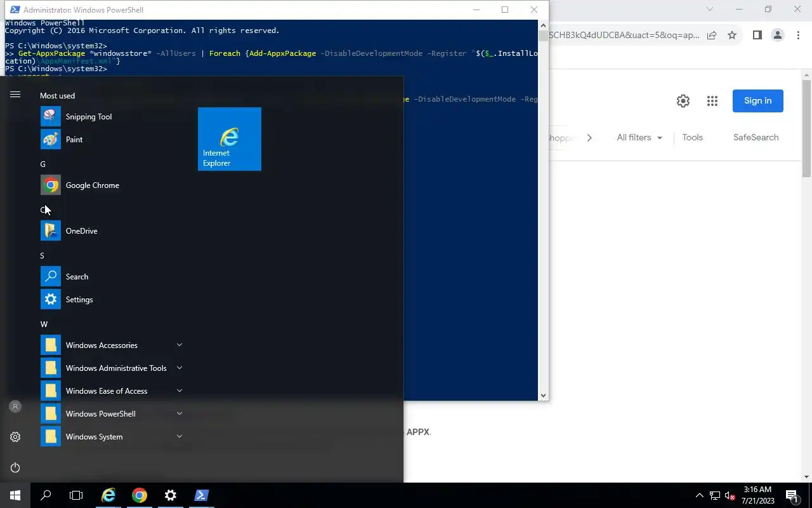Click the network tray icon
The width and height of the screenshot is (812, 508).
[x=715, y=495]
